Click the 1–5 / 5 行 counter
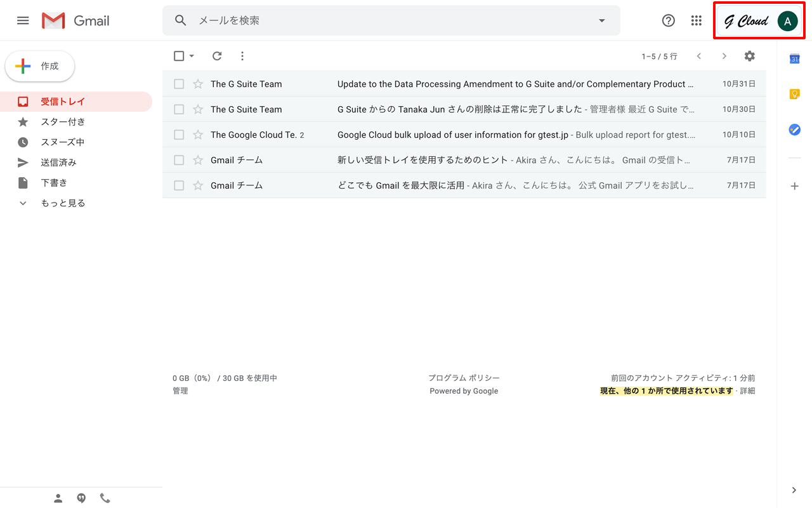Viewport: 812px width, 508px height. [x=659, y=57]
